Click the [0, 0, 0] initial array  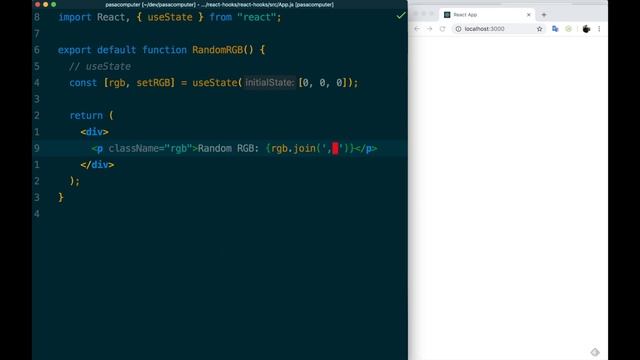point(322,83)
